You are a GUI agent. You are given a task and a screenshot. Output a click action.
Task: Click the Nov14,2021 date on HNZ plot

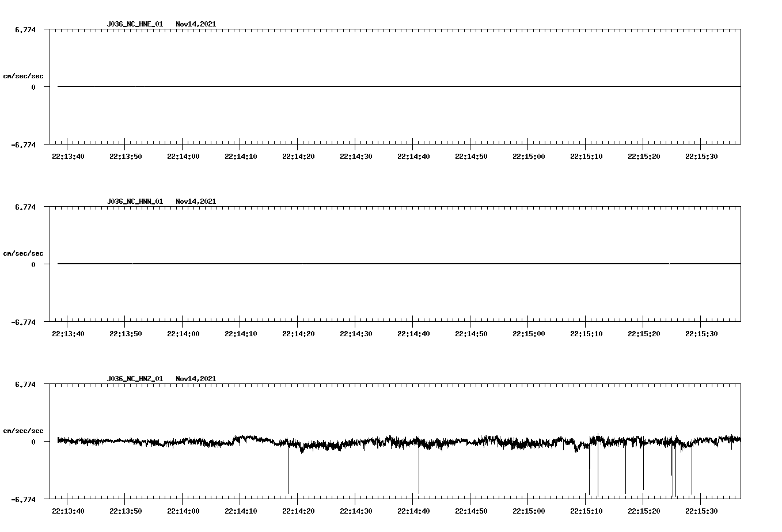click(x=196, y=379)
